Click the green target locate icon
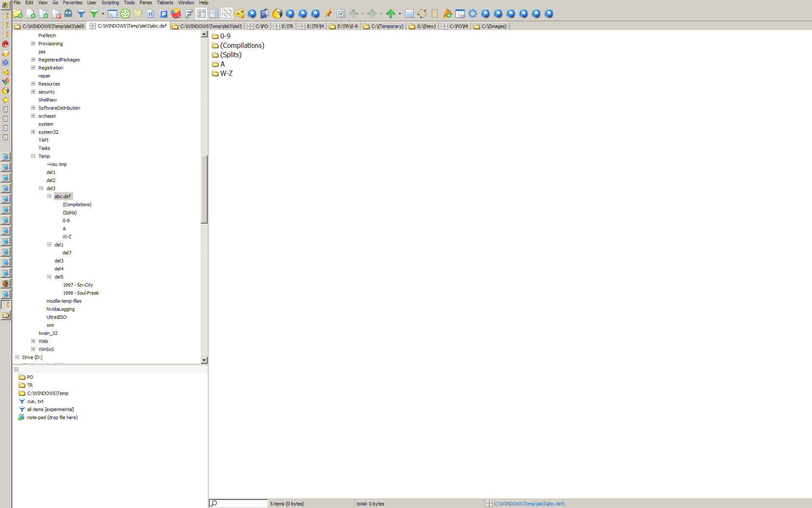Screen dimensions: 812x508 click(125, 14)
